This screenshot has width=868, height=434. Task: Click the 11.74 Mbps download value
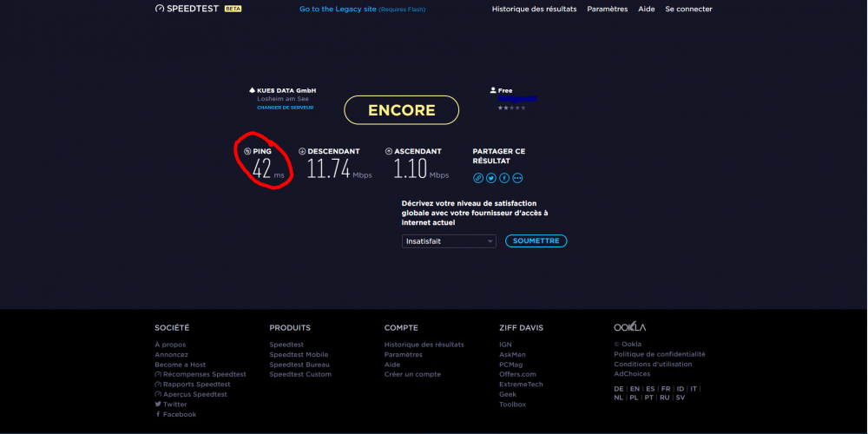point(339,169)
